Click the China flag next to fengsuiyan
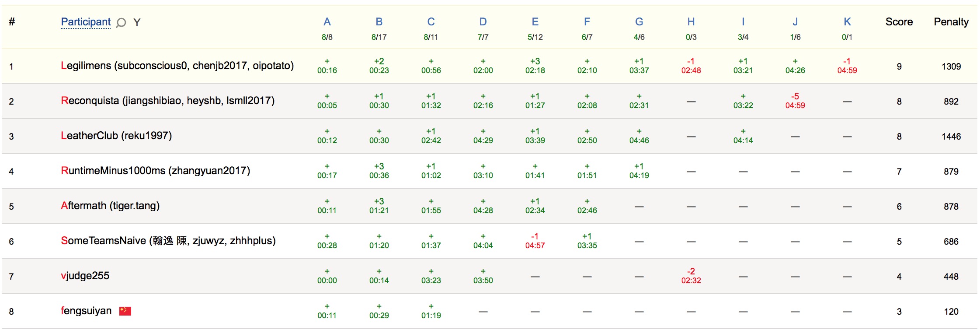 [x=125, y=311]
